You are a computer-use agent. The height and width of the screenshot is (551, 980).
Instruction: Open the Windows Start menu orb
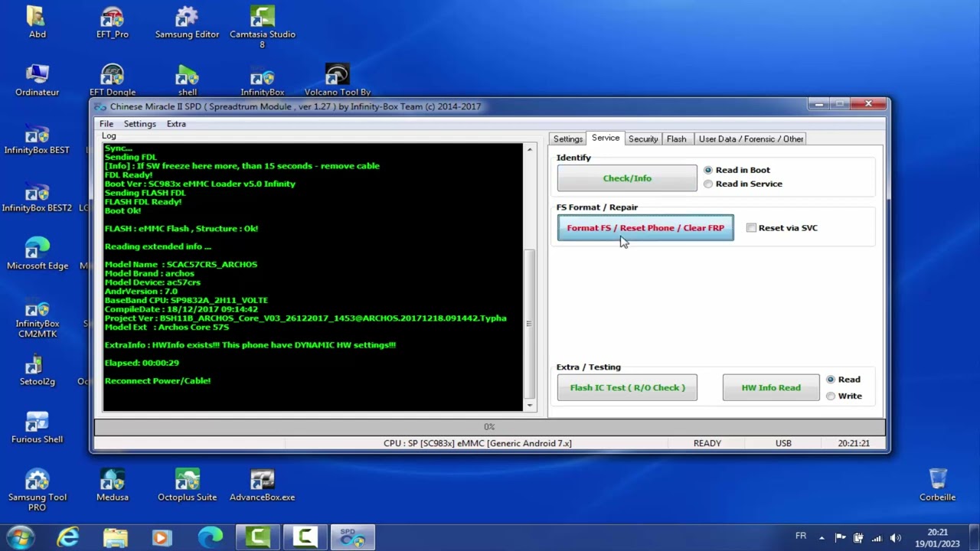(x=21, y=537)
